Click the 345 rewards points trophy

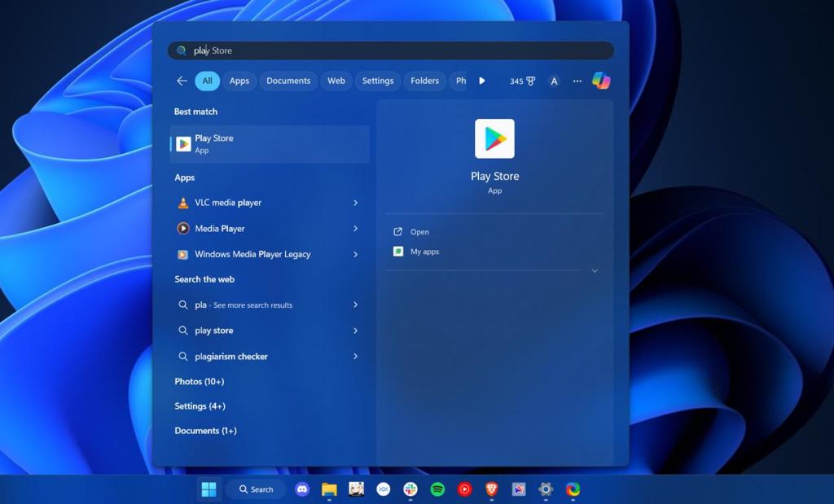click(x=522, y=81)
